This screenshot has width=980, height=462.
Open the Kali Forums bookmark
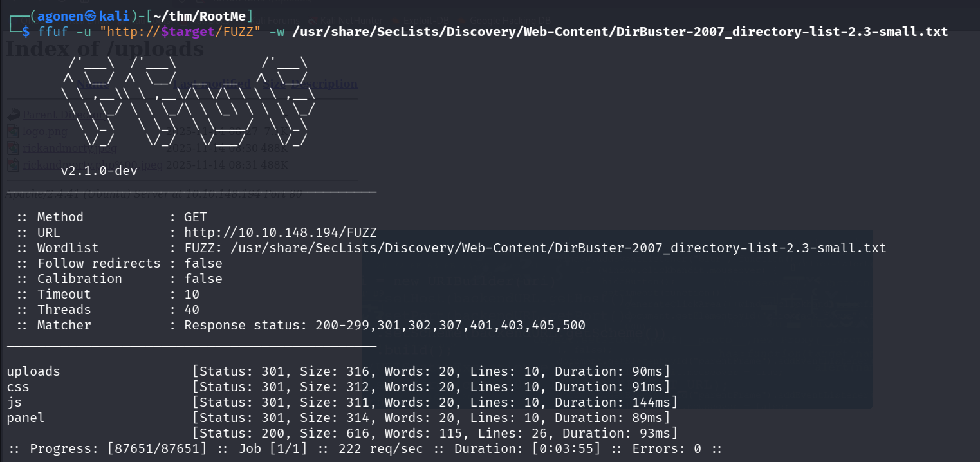277,21
